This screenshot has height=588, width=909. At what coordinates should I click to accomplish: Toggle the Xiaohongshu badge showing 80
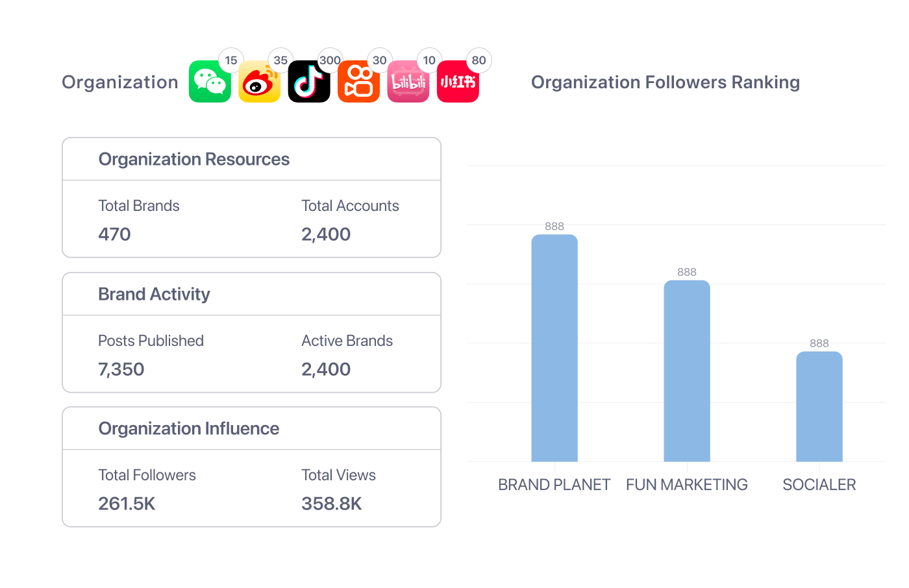tap(479, 60)
